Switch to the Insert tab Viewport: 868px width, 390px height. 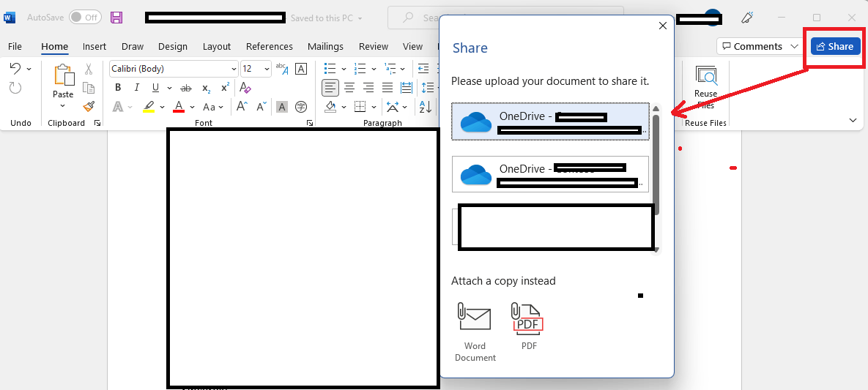click(94, 47)
